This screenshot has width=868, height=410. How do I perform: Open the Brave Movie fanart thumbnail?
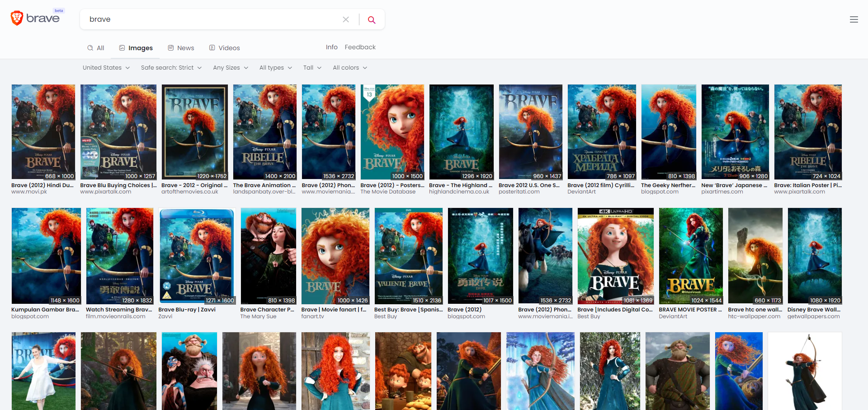pos(335,256)
